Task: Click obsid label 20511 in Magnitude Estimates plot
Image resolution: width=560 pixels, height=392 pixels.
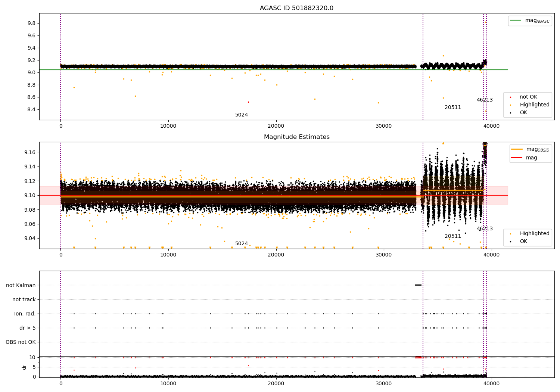Action: click(453, 236)
